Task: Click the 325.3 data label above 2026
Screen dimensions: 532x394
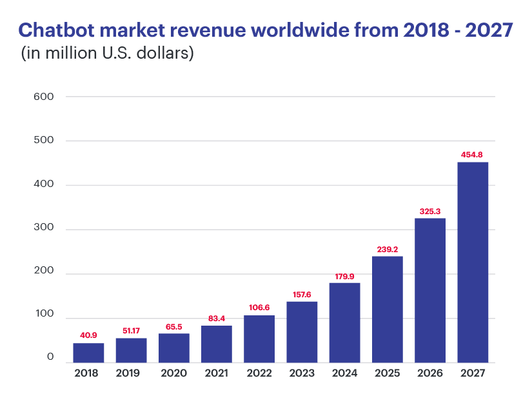Action: pyautogui.click(x=431, y=210)
